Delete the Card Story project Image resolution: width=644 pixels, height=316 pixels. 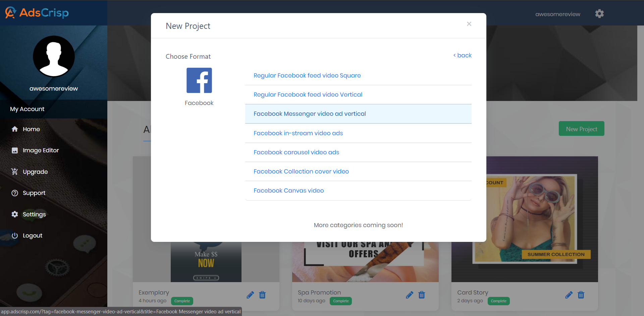pos(581,295)
